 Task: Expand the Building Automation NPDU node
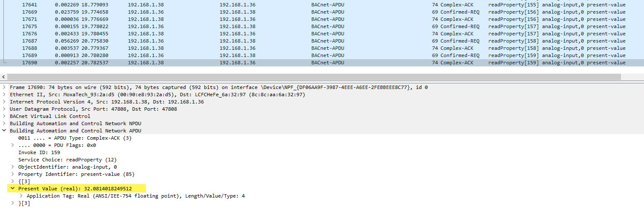[x=4, y=123]
